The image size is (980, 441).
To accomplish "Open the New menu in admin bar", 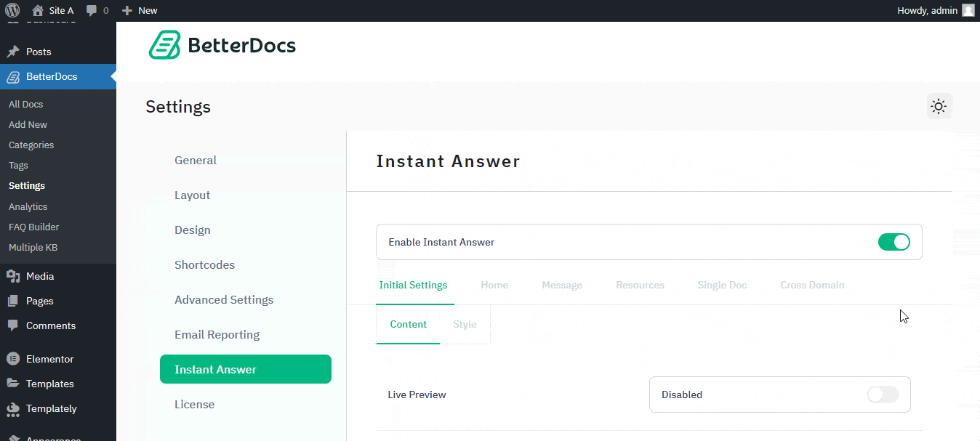I will [x=139, y=10].
